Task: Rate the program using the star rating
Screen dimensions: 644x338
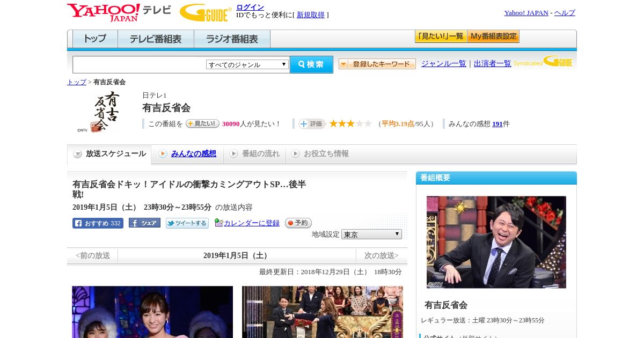Action: (350, 124)
